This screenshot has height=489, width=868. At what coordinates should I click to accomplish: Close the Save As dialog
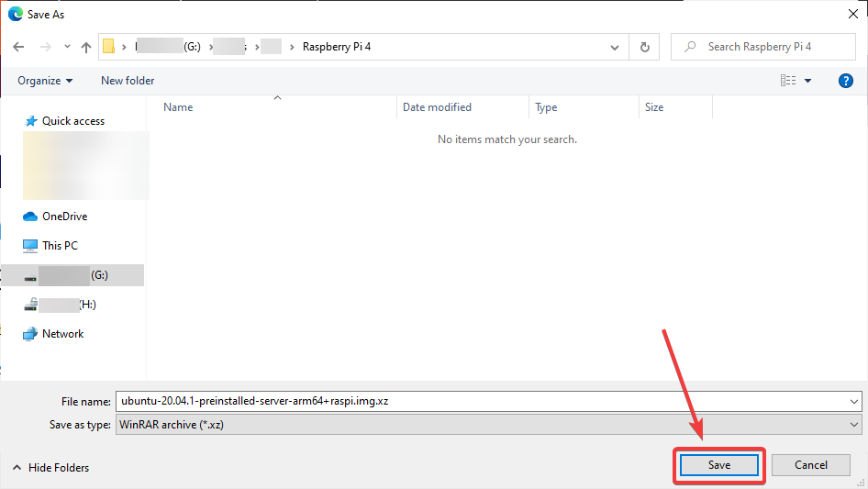(x=853, y=14)
